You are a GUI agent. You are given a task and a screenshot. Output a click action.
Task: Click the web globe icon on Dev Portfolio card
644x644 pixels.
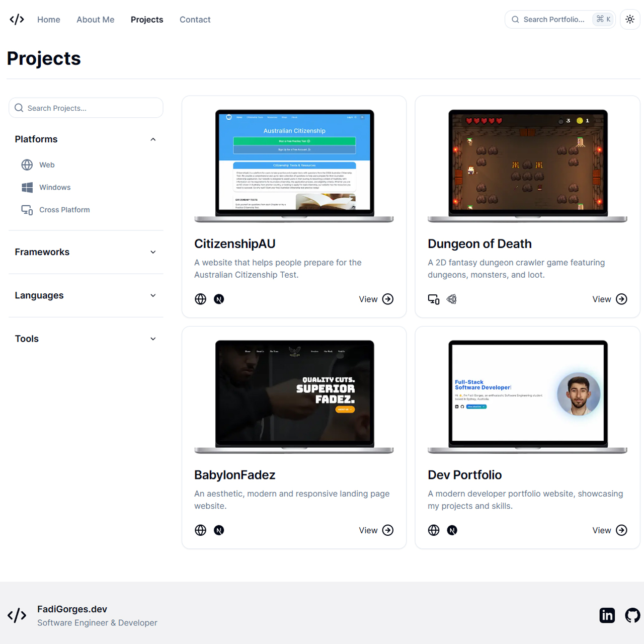click(x=434, y=530)
